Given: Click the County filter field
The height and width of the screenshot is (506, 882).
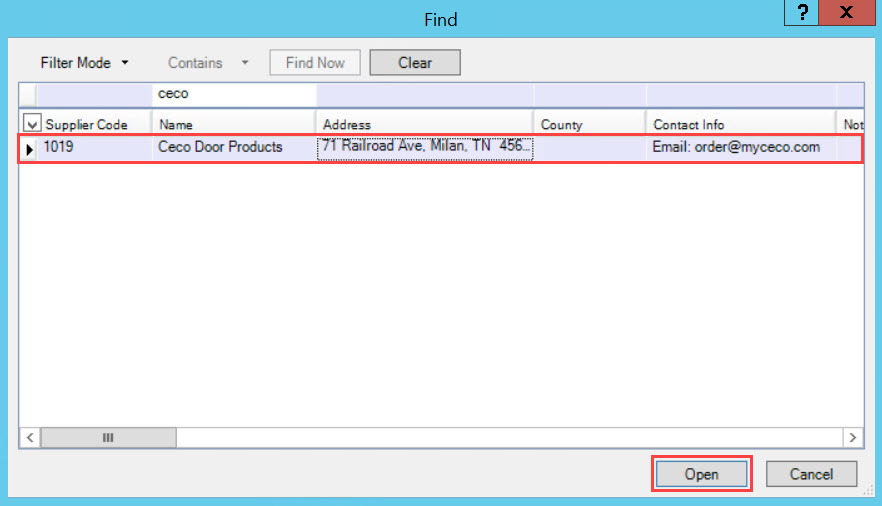Looking at the screenshot, I should (x=590, y=94).
